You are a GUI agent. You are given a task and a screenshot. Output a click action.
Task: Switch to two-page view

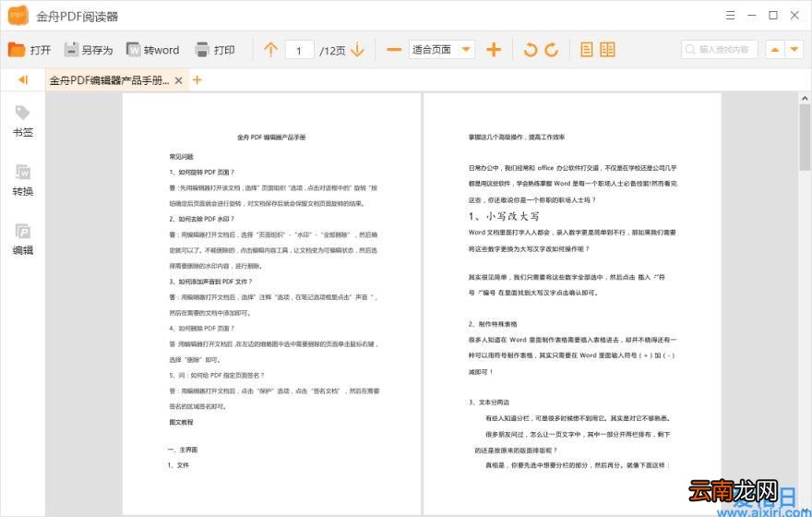[607, 50]
